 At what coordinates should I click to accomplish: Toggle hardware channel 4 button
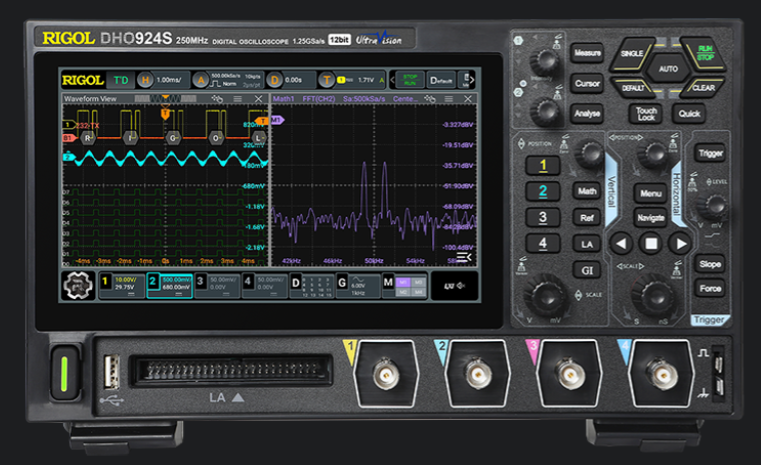pyautogui.click(x=543, y=243)
